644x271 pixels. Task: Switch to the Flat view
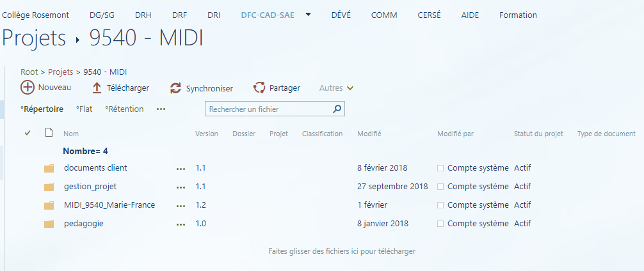(x=85, y=109)
